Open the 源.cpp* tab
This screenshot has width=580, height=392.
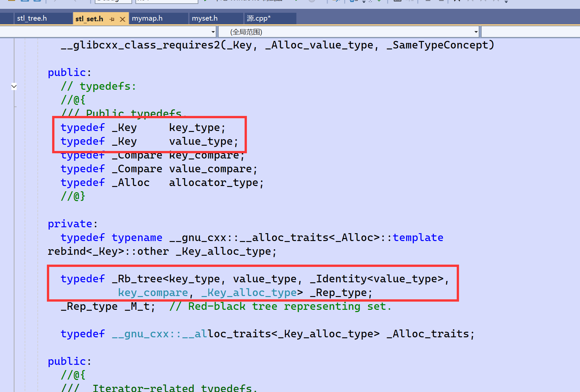tap(259, 18)
